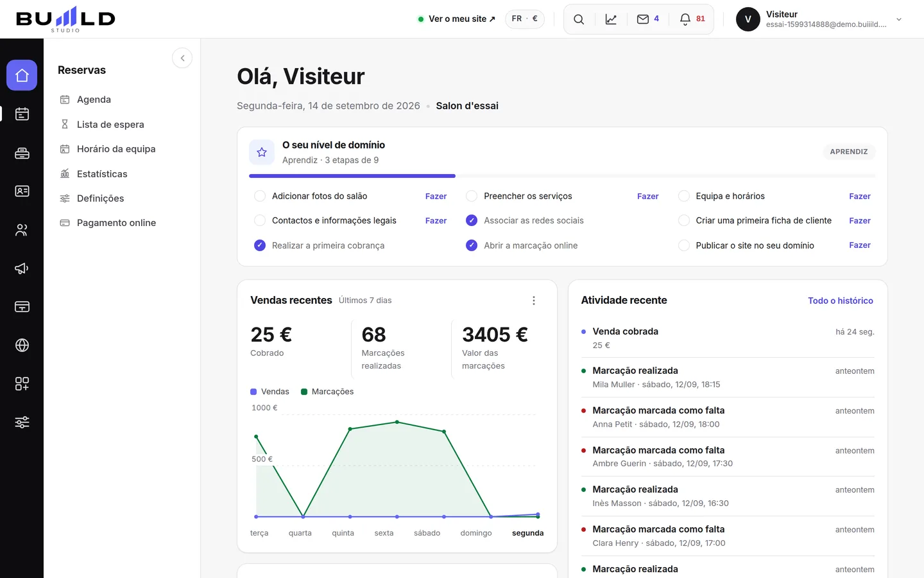Click Fazer for Criar uma primeira ficha
Viewport: 924px width, 578px height.
click(860, 221)
